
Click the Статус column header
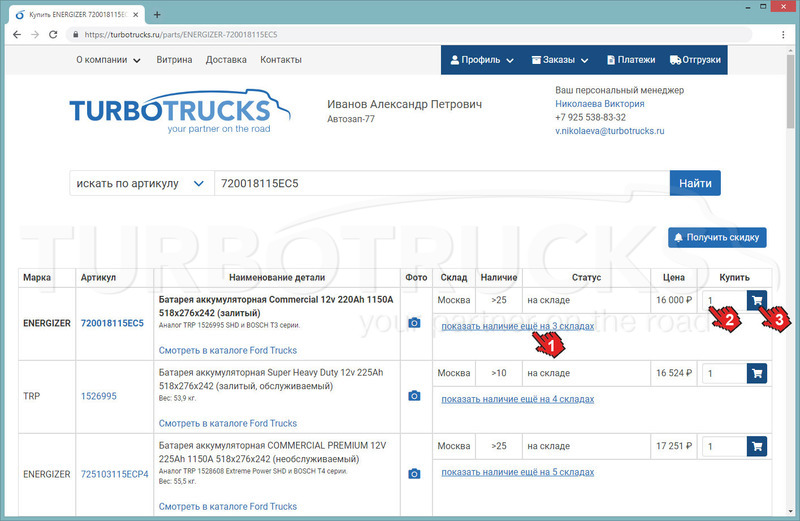pos(586,278)
